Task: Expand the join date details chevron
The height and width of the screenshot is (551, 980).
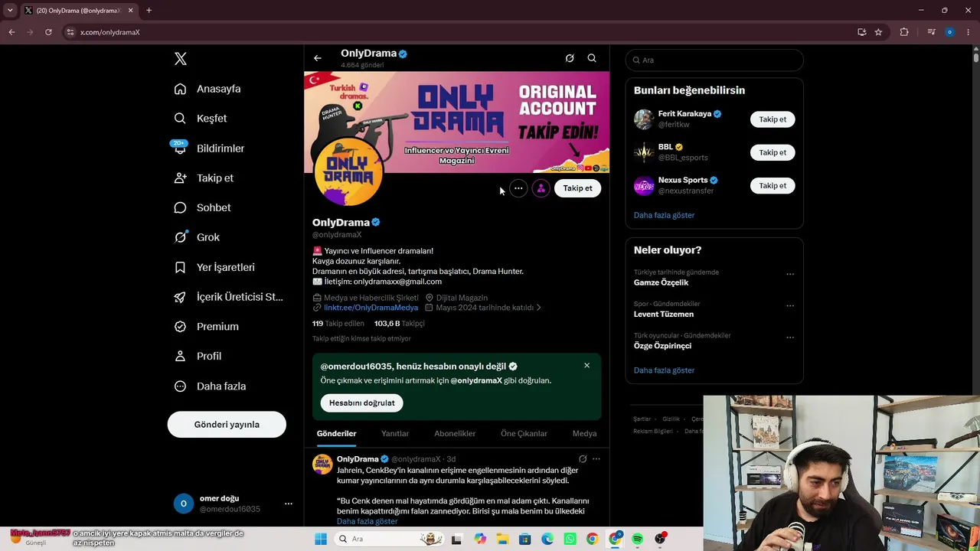Action: coord(538,308)
